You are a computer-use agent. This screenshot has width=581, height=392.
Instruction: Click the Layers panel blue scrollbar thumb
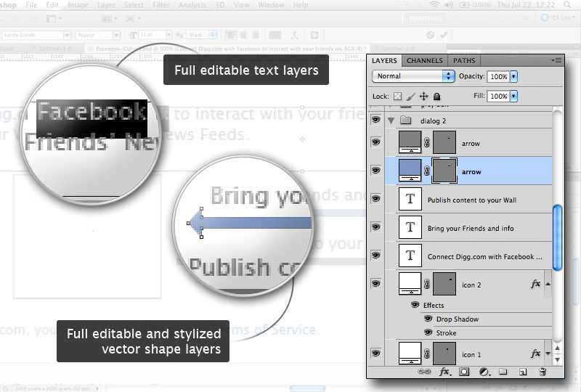pyautogui.click(x=557, y=237)
